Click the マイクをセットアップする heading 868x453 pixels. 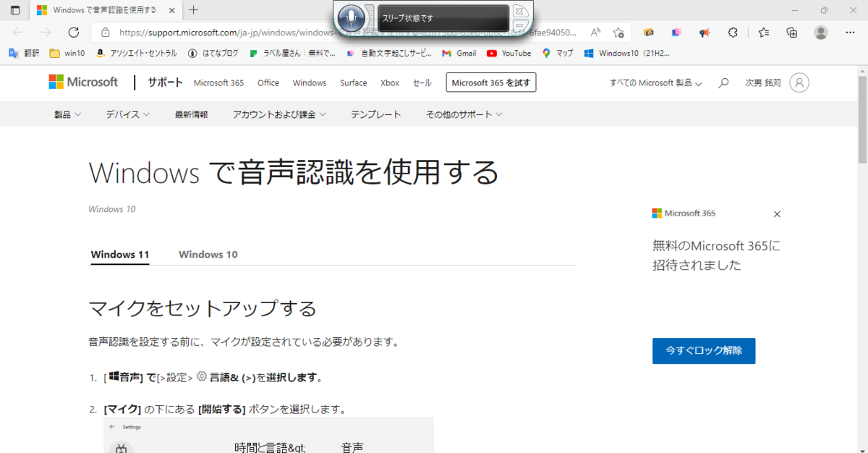point(203,309)
